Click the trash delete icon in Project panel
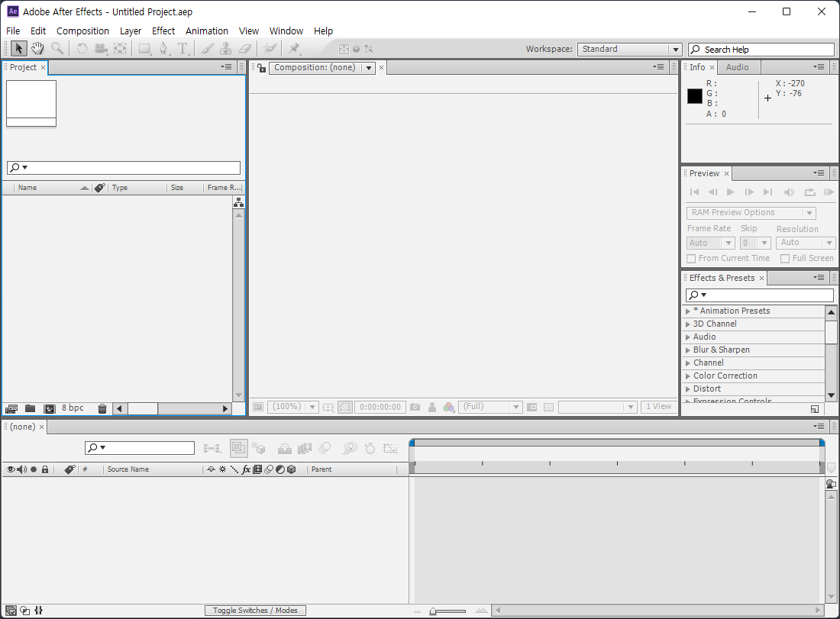Screen dimensions: 840x619 [x=102, y=409]
